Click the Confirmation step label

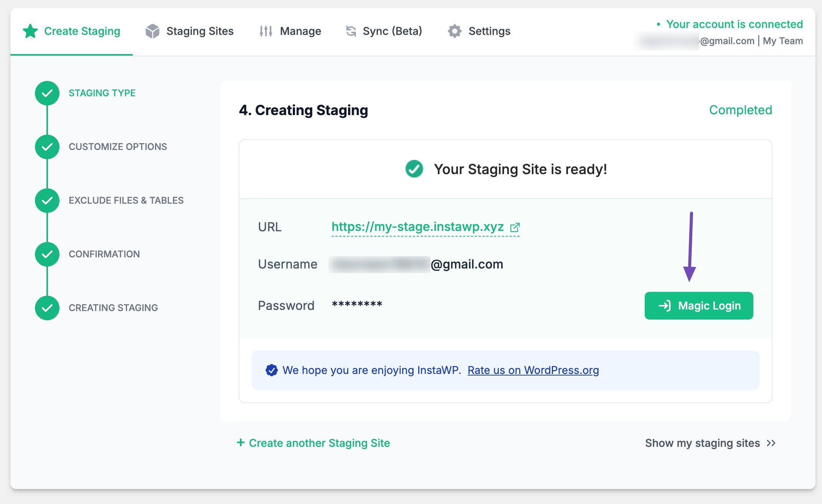(x=104, y=254)
